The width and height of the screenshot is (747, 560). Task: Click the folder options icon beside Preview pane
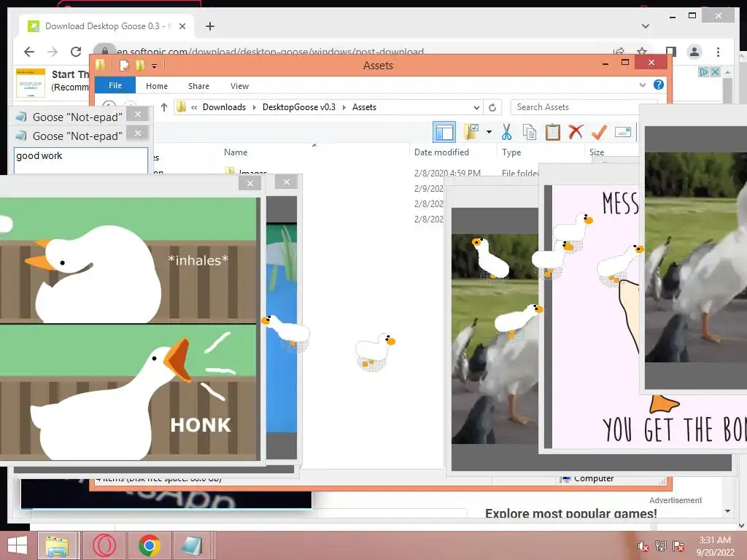[x=471, y=132]
